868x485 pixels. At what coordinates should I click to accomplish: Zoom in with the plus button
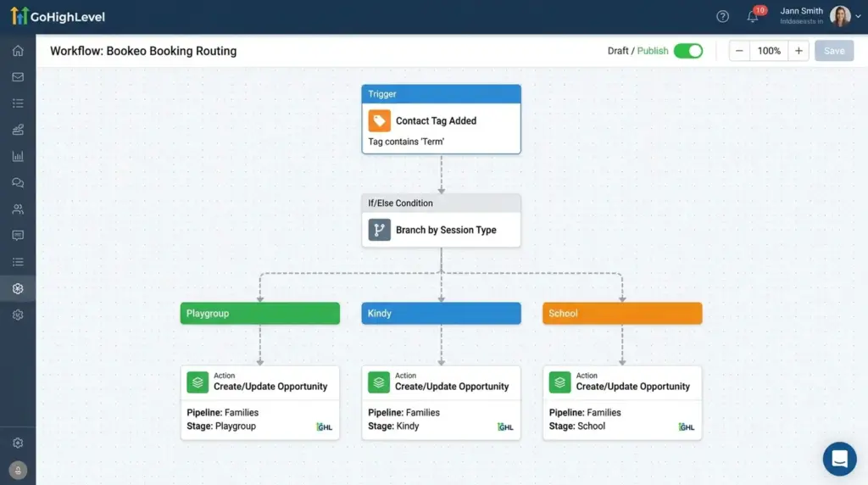pyautogui.click(x=798, y=51)
